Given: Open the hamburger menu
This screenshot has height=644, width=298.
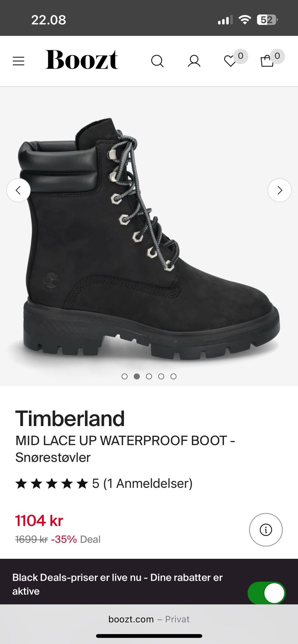Looking at the screenshot, I should pyautogui.click(x=18, y=61).
